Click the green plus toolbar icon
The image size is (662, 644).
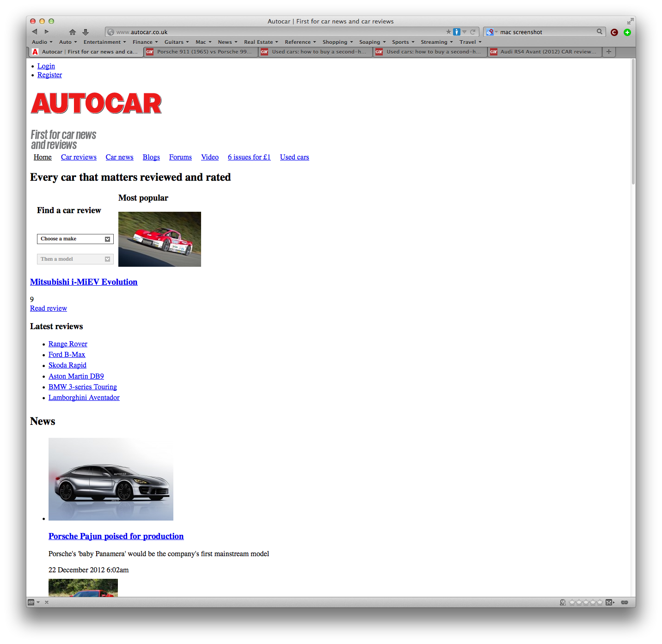(x=627, y=32)
